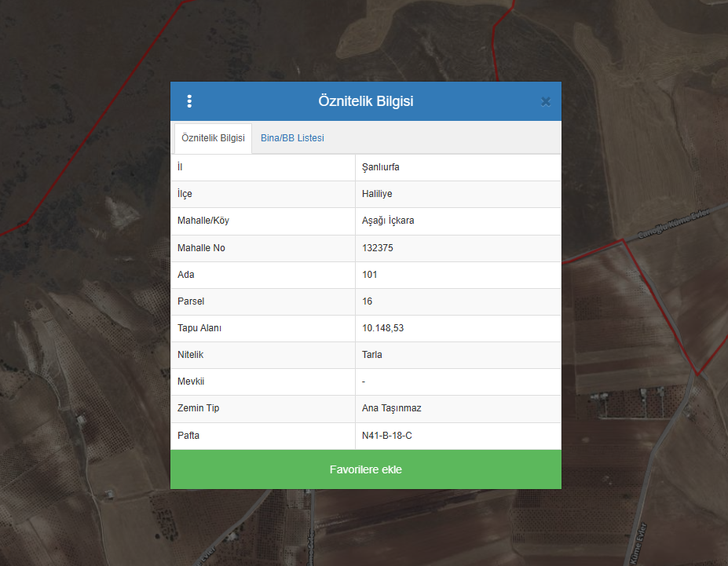728x566 pixels.
Task: Click the red parcel boundary corner on the map
Action: coord(697,374)
